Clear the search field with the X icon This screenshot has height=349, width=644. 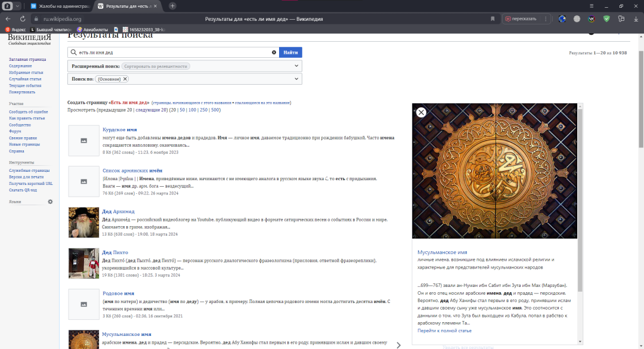point(274,52)
